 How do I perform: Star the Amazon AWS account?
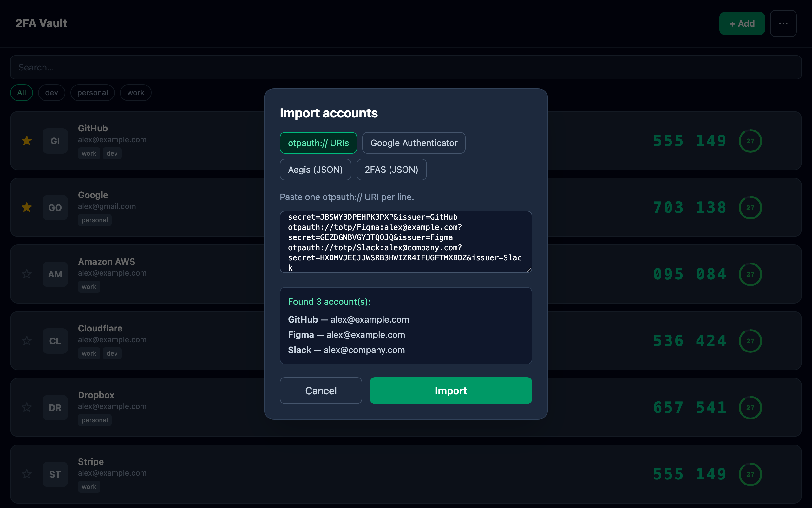(x=27, y=274)
